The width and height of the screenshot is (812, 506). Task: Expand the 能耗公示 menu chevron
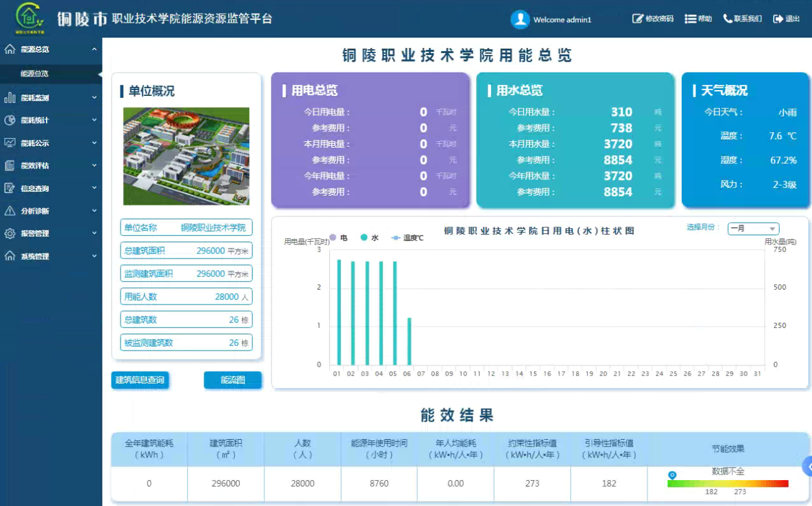tap(94, 143)
